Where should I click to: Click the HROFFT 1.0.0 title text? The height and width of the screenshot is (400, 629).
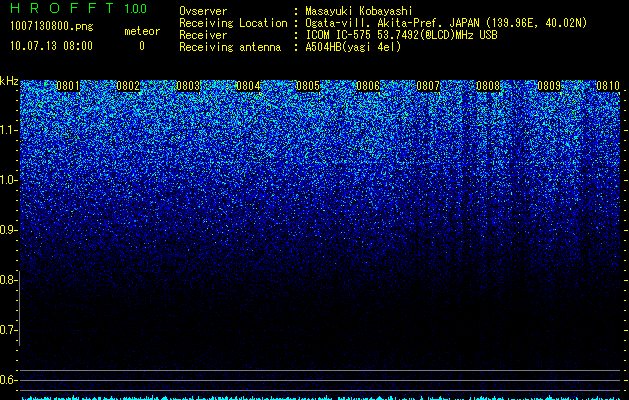coord(78,8)
